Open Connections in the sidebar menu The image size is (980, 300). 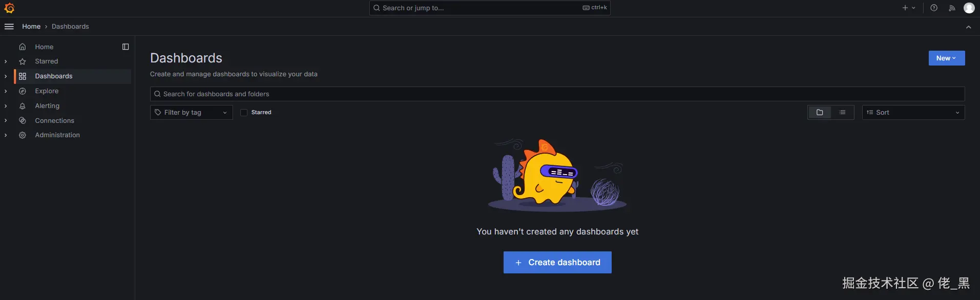55,121
